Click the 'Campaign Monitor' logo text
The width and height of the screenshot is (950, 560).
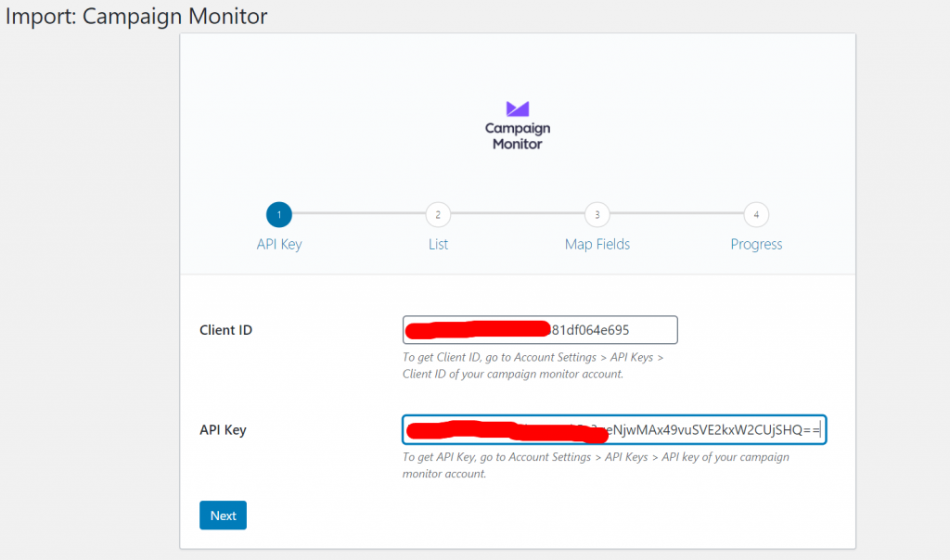[518, 136]
